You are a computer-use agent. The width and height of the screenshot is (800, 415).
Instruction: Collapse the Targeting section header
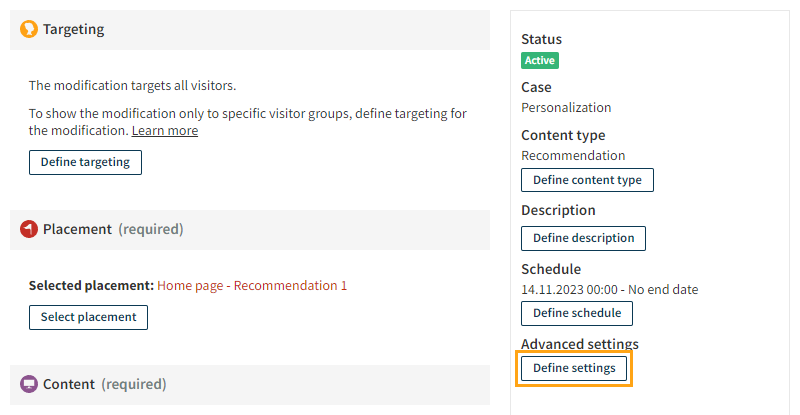pyautogui.click(x=250, y=30)
